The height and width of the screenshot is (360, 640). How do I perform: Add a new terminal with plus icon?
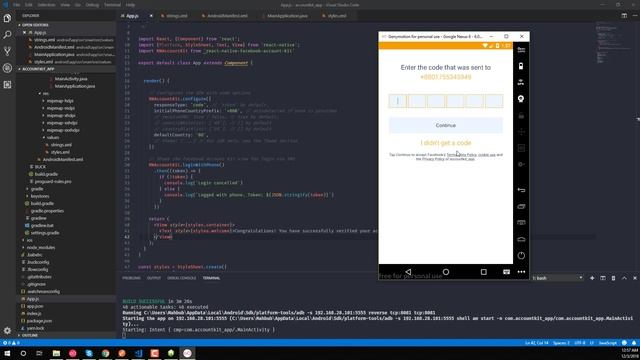592,278
